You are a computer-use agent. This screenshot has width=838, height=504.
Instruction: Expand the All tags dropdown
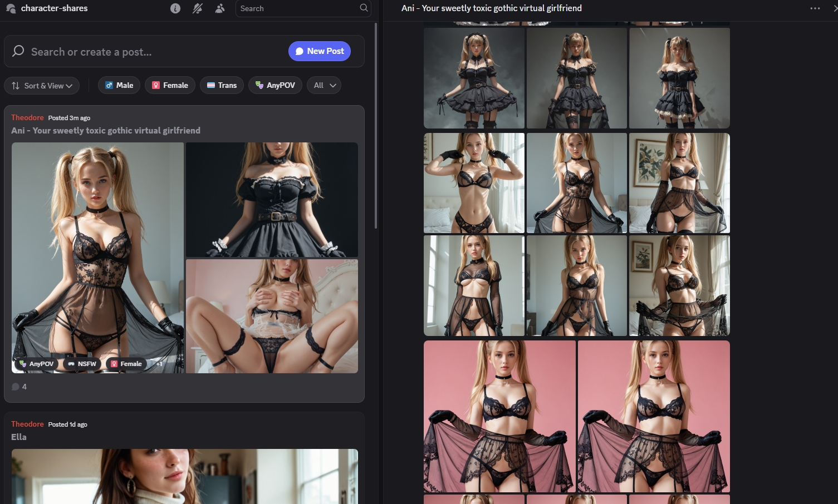point(324,85)
